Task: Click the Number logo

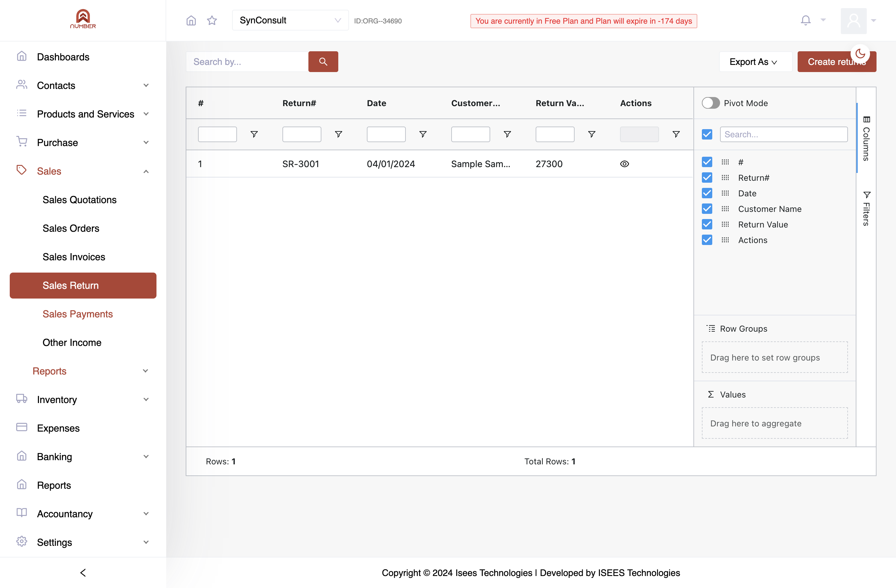Action: (83, 19)
